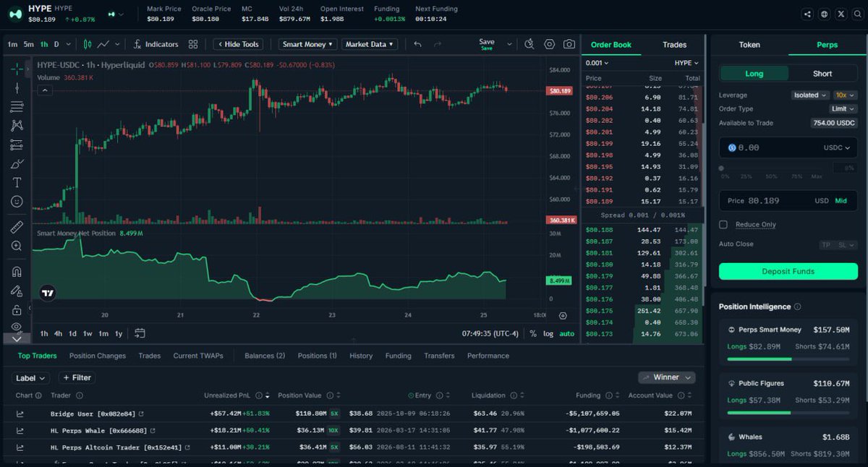
Task: Open the chart quick search
Action: click(x=529, y=44)
